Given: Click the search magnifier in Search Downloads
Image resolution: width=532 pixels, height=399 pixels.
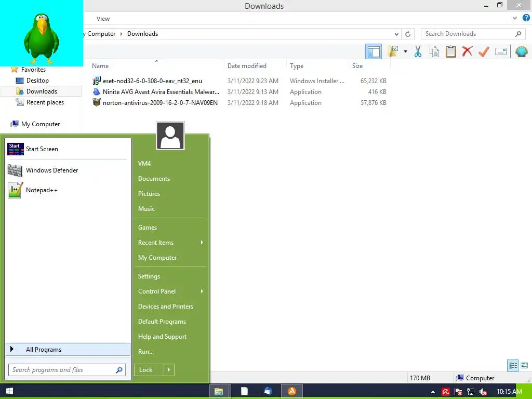Looking at the screenshot, I should coord(518,34).
